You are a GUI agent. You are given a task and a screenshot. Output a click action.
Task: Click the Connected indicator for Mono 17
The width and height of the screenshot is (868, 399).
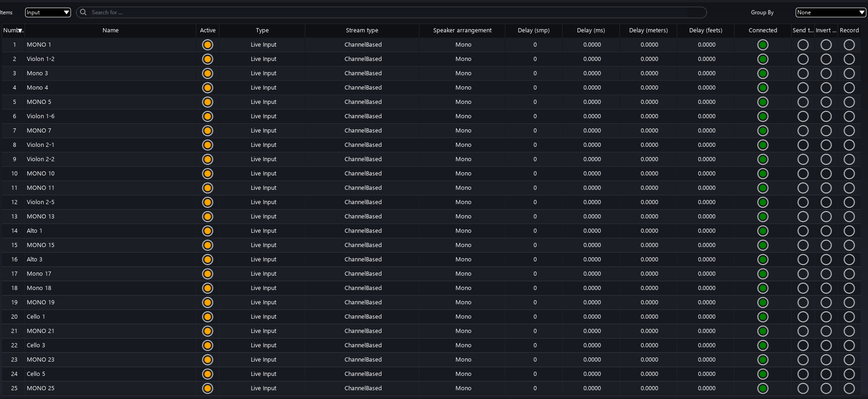click(763, 274)
